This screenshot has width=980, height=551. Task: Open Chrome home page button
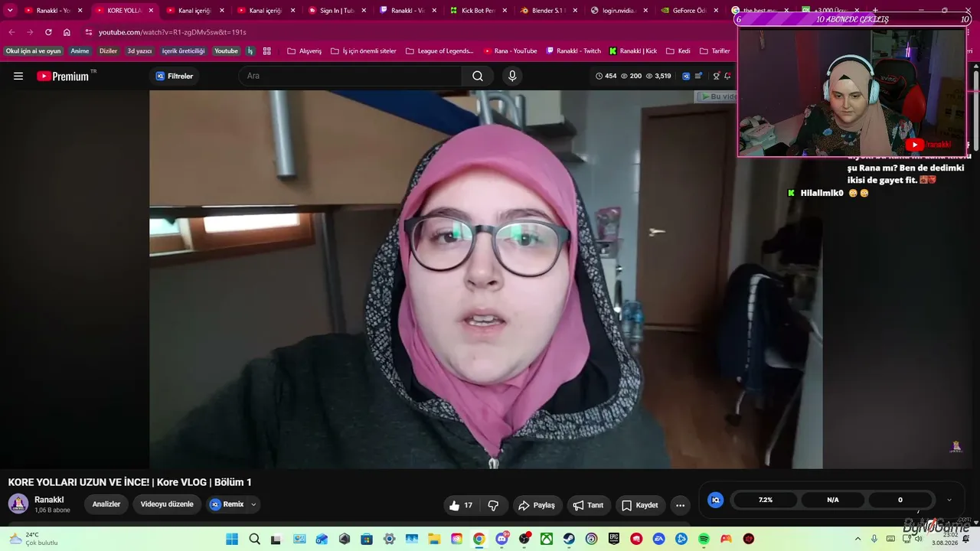pos(67,32)
